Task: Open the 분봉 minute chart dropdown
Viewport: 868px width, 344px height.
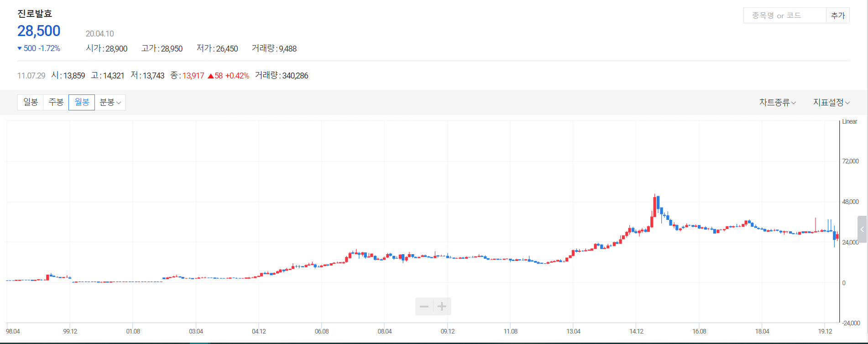Action: click(110, 102)
